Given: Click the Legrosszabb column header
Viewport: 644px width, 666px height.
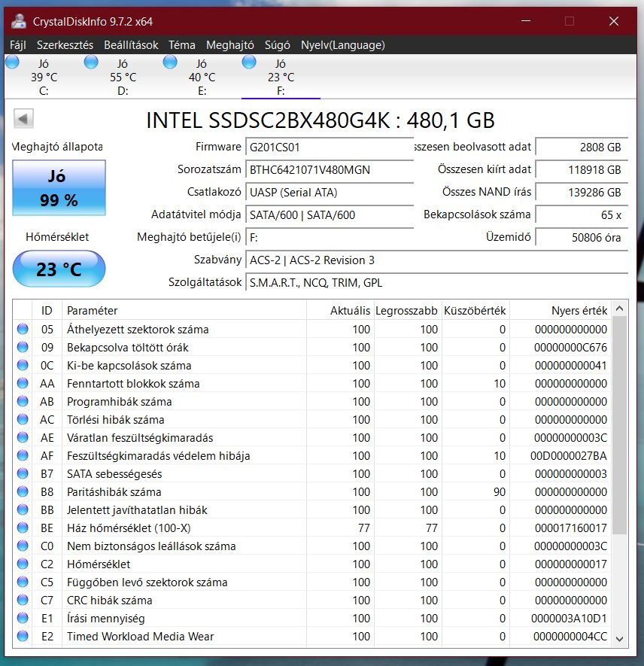Looking at the screenshot, I should [x=408, y=311].
